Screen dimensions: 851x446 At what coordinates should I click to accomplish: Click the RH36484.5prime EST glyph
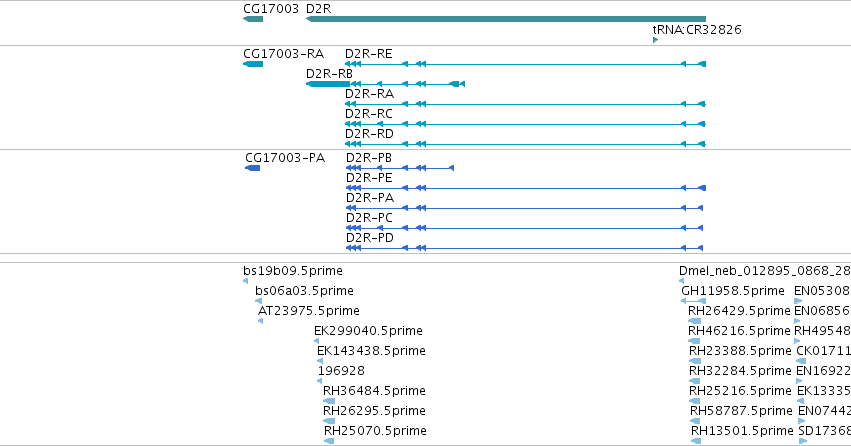coord(329,401)
